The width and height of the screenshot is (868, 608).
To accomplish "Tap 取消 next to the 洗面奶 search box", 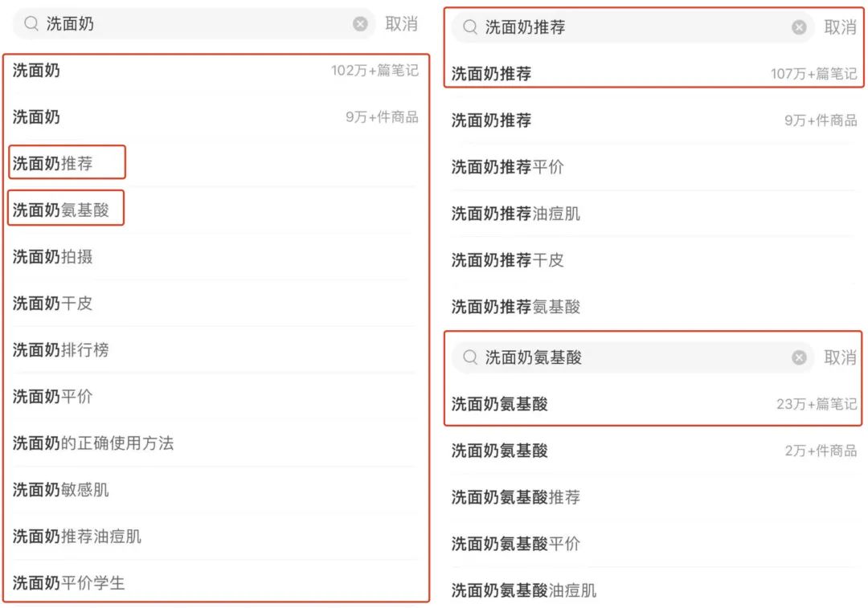I will tap(401, 24).
